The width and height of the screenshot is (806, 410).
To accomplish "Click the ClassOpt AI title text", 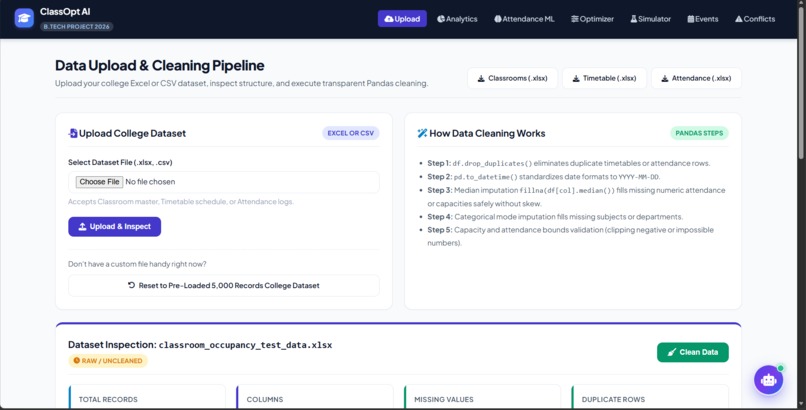I will tap(65, 12).
